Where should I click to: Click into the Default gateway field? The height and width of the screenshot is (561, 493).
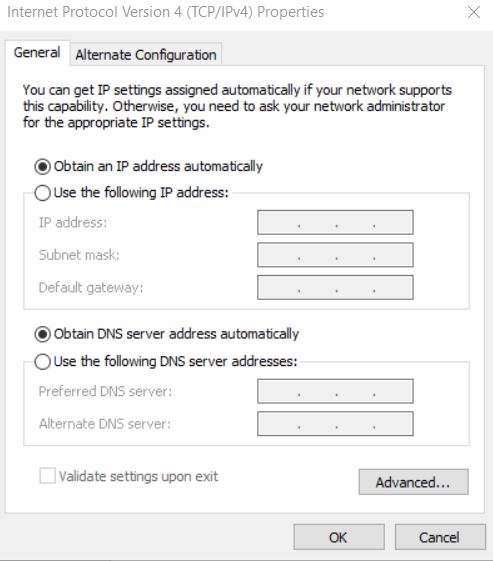(x=335, y=287)
